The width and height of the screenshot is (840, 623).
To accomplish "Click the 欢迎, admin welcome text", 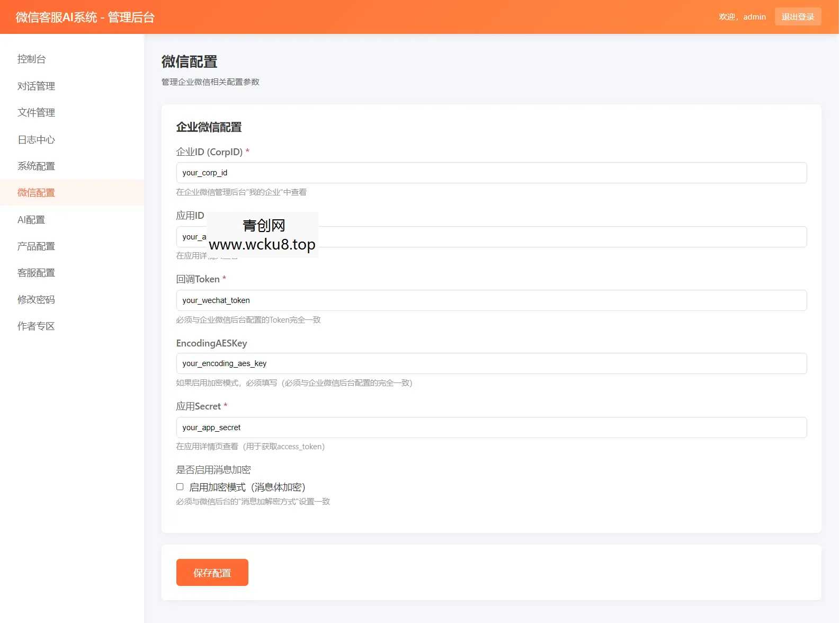I will click(x=742, y=17).
